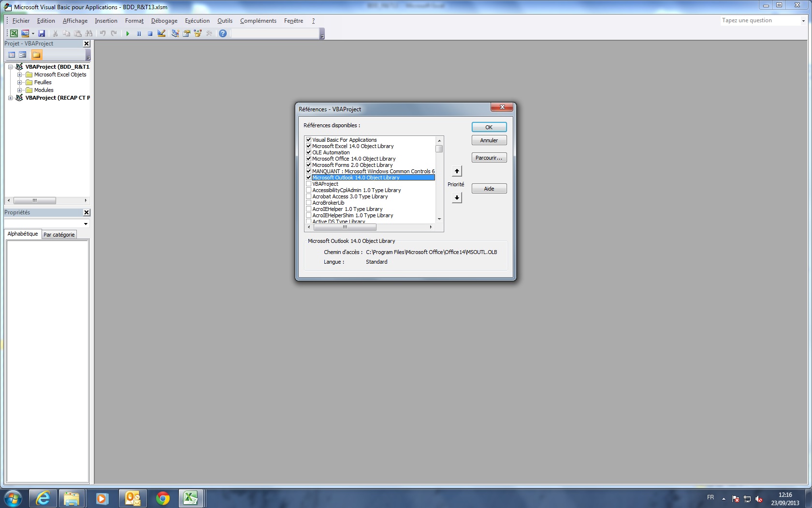Open the Object Browser toolbar icon
812x508 pixels.
tap(198, 33)
